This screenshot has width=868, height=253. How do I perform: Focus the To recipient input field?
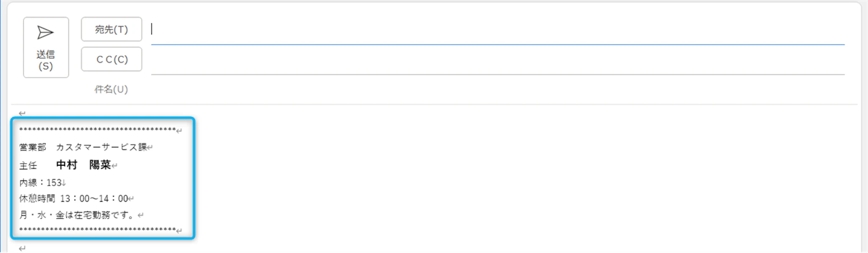coord(496,29)
